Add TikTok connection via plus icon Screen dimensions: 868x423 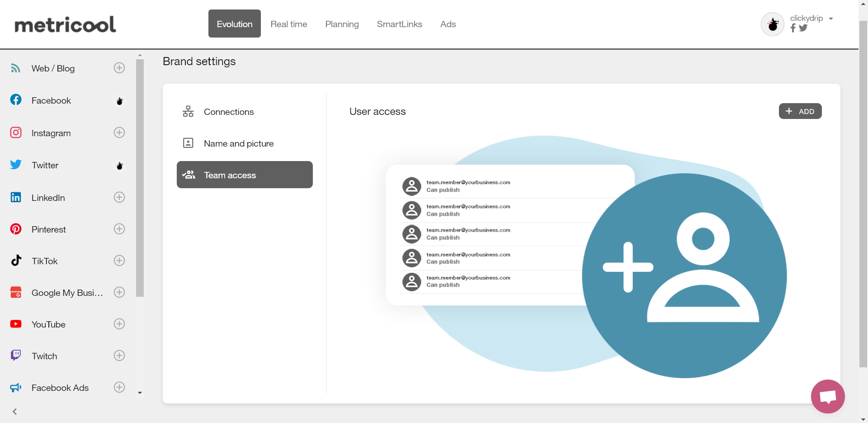[x=119, y=261]
